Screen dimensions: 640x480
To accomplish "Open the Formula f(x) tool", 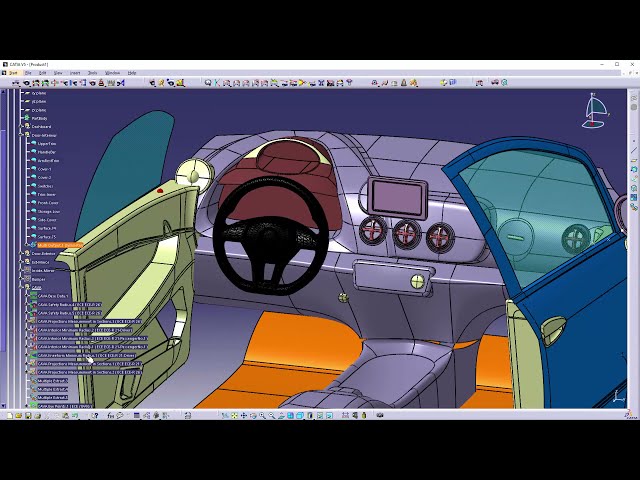I will click(x=111, y=416).
